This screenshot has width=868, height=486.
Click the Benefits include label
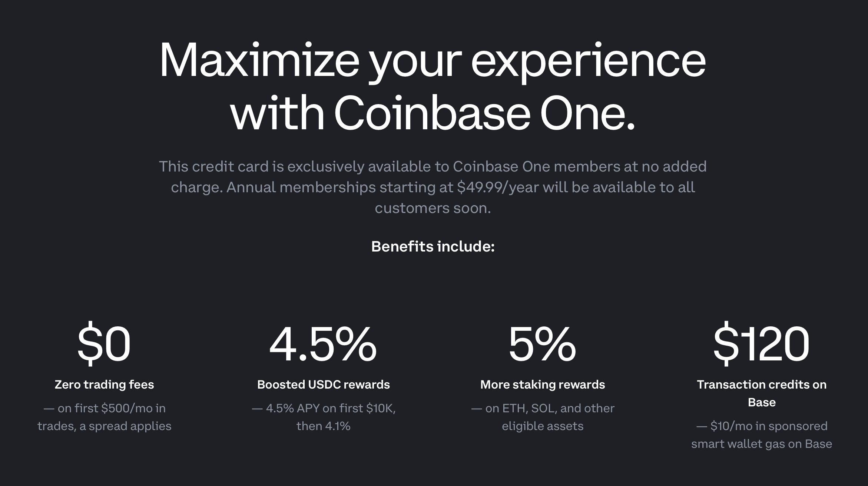(433, 246)
